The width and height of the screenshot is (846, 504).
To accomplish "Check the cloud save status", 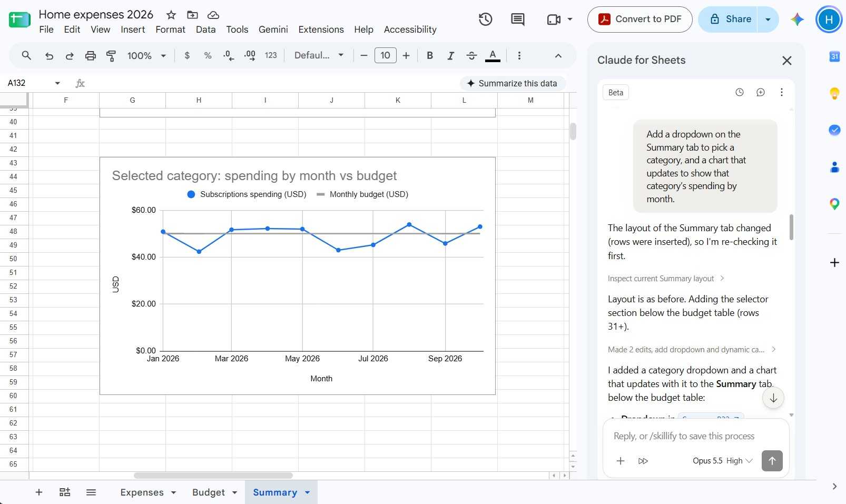I will pos(213,15).
